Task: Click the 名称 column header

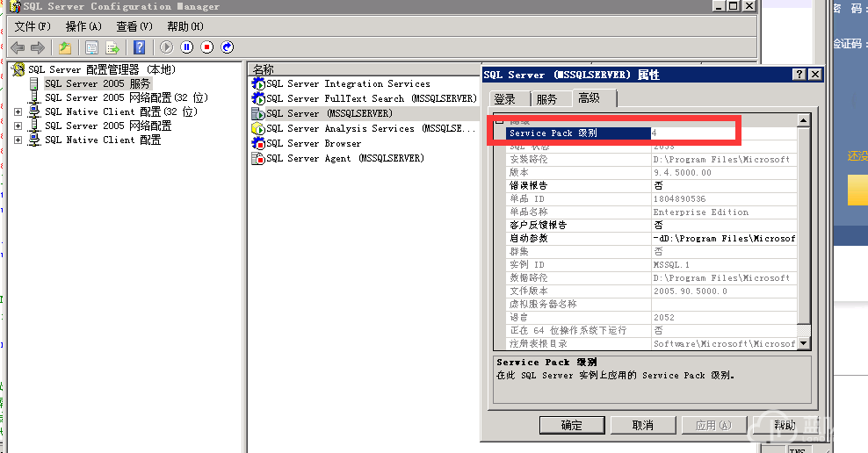Action: click(365, 69)
